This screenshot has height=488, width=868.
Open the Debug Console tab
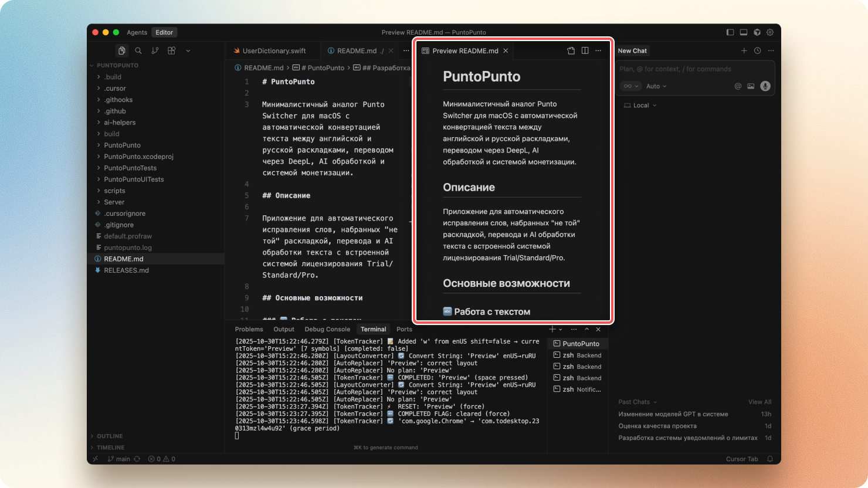point(327,330)
